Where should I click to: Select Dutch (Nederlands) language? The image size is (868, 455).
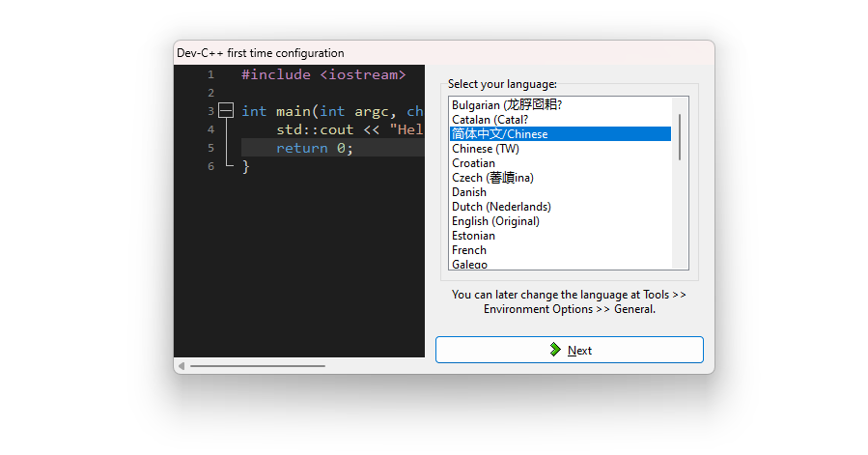560,207
